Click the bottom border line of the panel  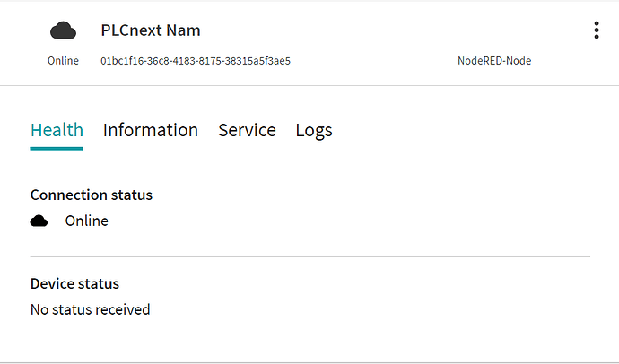click(x=309, y=362)
